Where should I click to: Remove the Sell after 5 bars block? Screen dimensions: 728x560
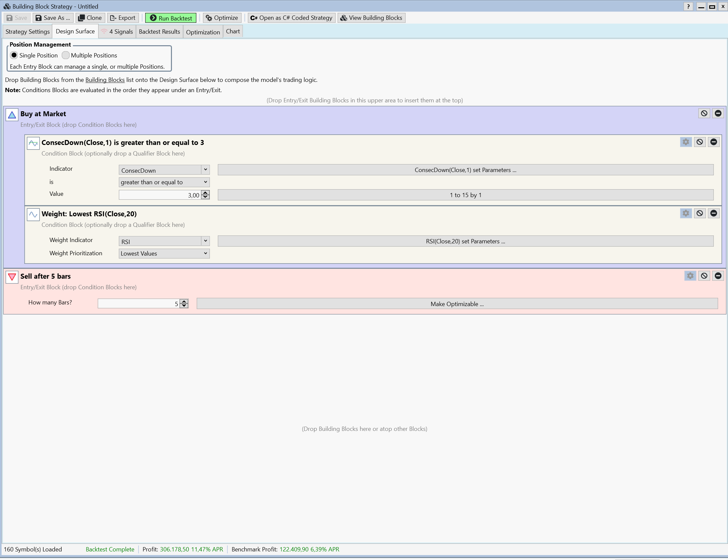(x=718, y=276)
